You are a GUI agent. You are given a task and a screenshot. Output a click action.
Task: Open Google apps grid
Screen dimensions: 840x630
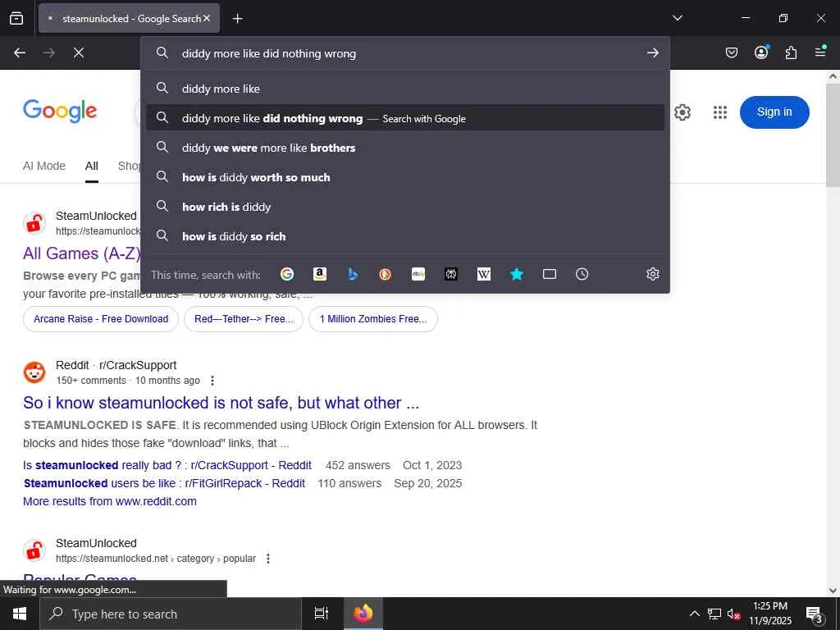tap(720, 112)
